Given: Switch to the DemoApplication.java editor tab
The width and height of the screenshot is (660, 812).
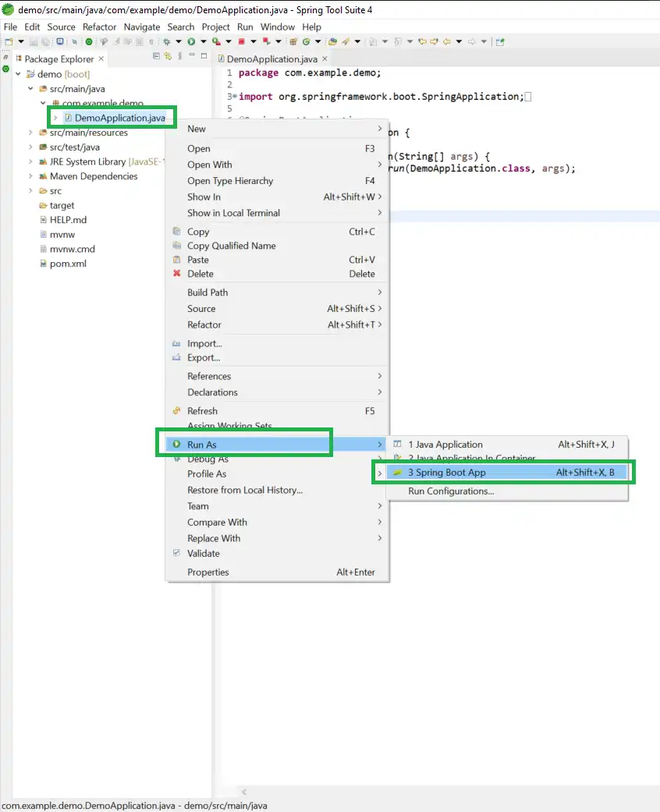Looking at the screenshot, I should pos(271,59).
